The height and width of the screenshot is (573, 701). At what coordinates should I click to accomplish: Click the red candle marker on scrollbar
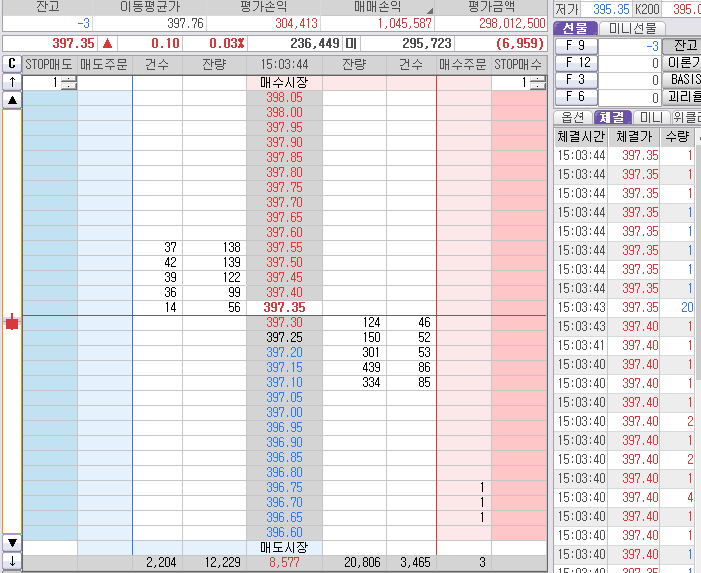pyautogui.click(x=12, y=322)
